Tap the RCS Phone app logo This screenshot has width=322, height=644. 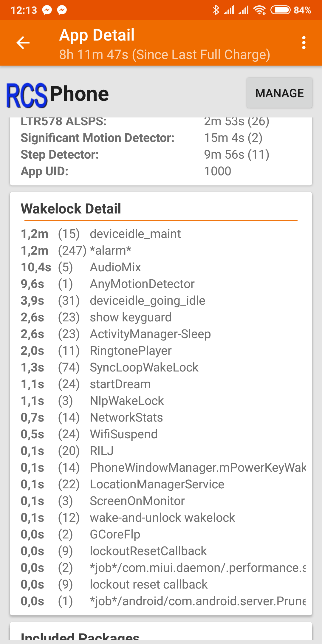27,95
